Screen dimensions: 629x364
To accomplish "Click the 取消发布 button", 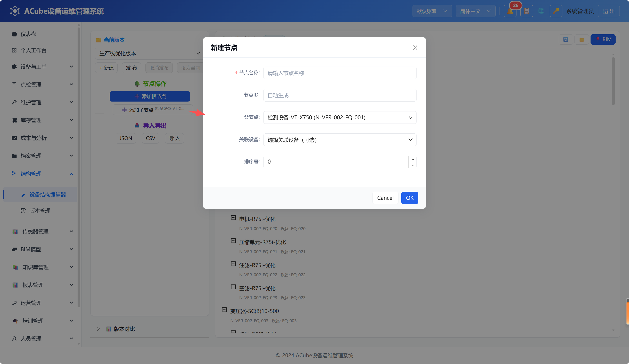I will point(159,68).
